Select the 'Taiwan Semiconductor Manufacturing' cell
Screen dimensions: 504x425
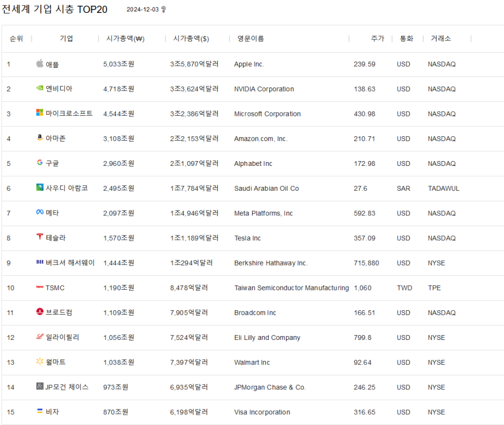[x=291, y=288]
